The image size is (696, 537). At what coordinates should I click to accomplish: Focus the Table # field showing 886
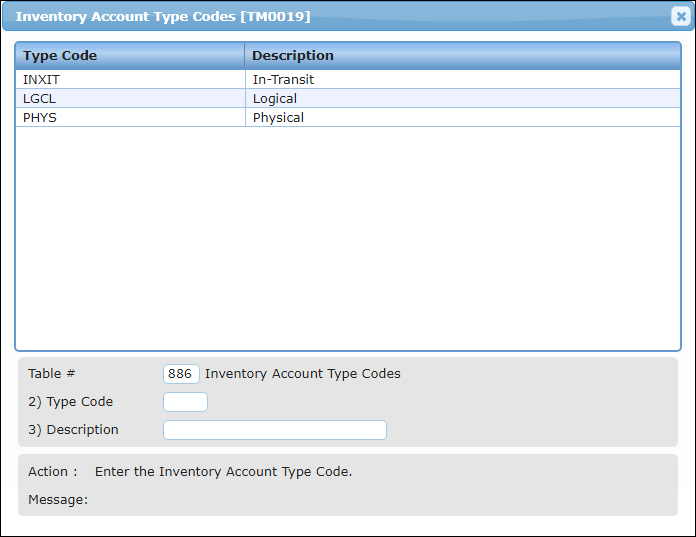point(181,374)
